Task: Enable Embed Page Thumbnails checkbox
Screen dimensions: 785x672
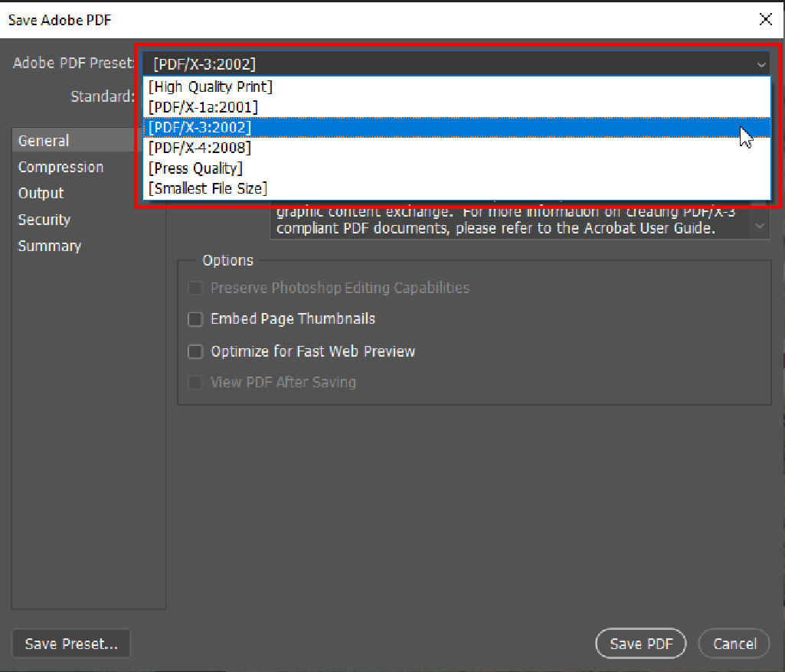Action: click(x=196, y=319)
